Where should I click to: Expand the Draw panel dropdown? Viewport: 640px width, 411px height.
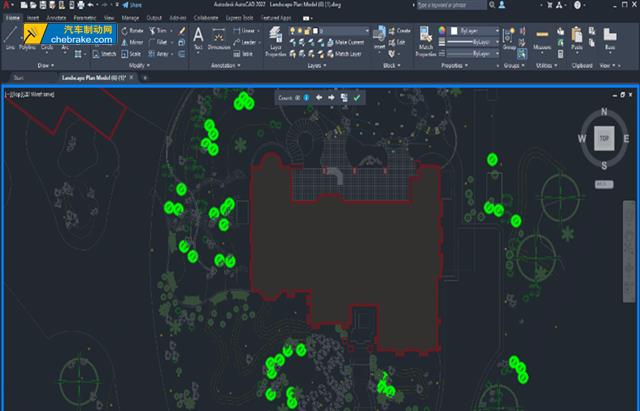click(x=47, y=64)
